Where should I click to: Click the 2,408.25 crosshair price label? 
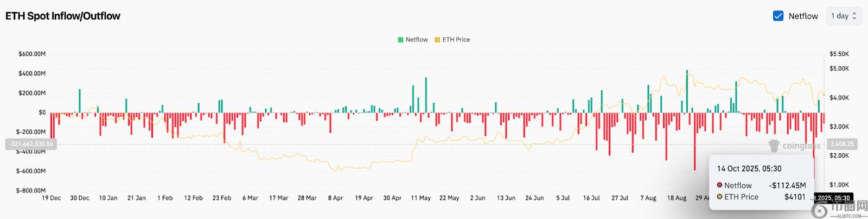click(x=842, y=144)
